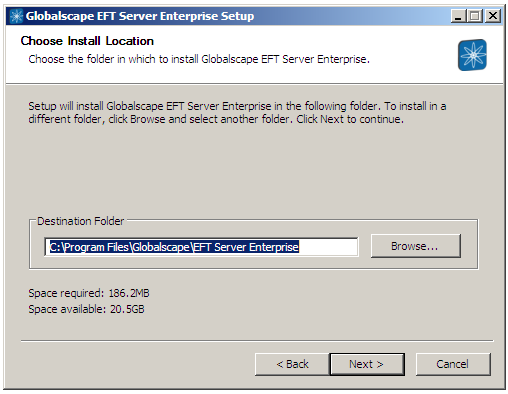Click the empty gray area below the instructions
Screen dimensions: 508x394
coord(253,170)
